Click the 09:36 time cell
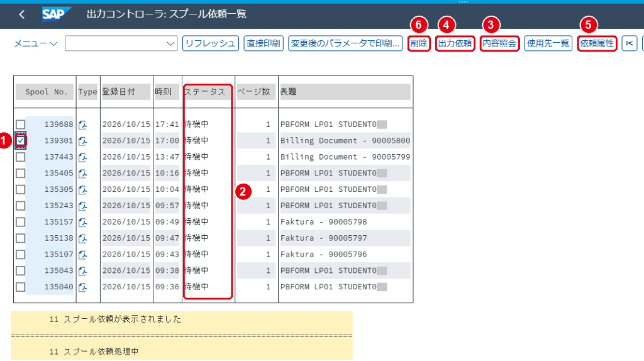Viewport: 644px width, 361px height. [167, 287]
